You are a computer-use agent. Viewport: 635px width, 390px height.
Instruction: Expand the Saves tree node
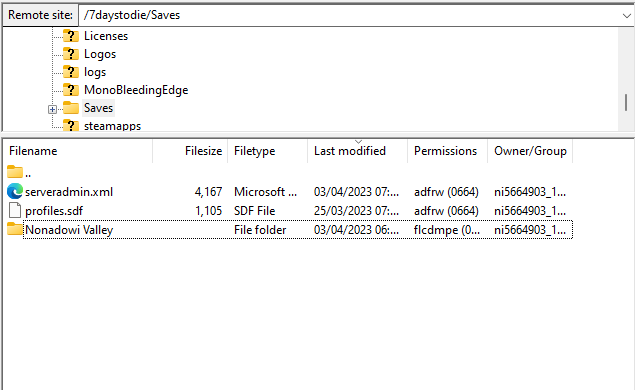[x=52, y=109]
